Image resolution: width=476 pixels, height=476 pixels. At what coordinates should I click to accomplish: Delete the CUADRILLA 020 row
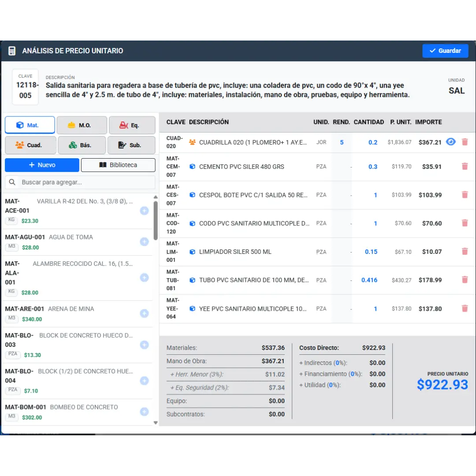coord(465,142)
